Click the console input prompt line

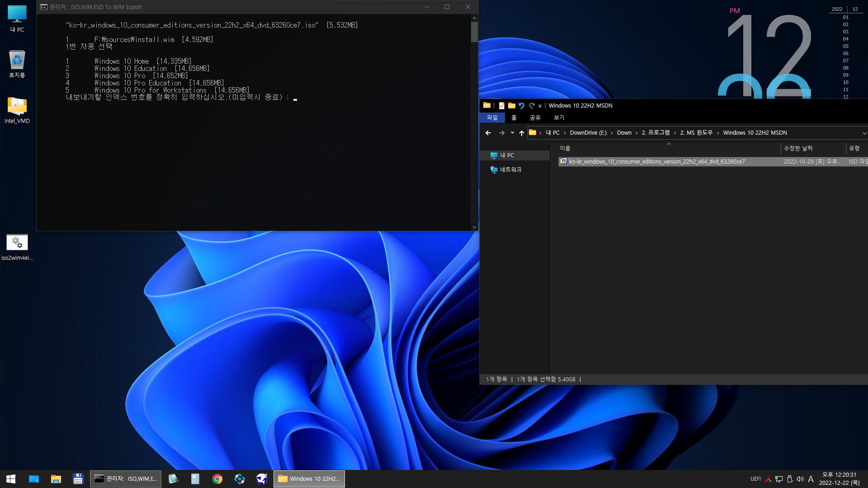(181, 98)
